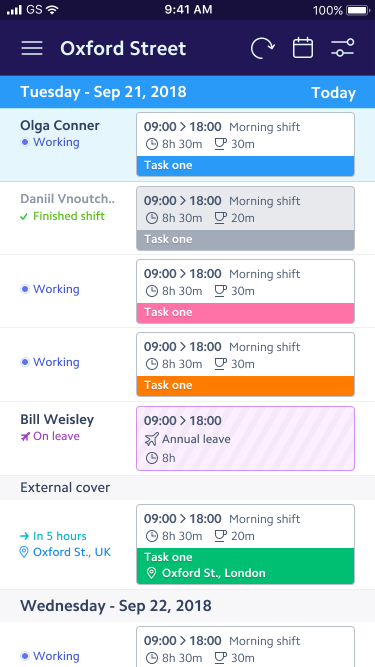Open the calendar icon in header

click(x=303, y=48)
